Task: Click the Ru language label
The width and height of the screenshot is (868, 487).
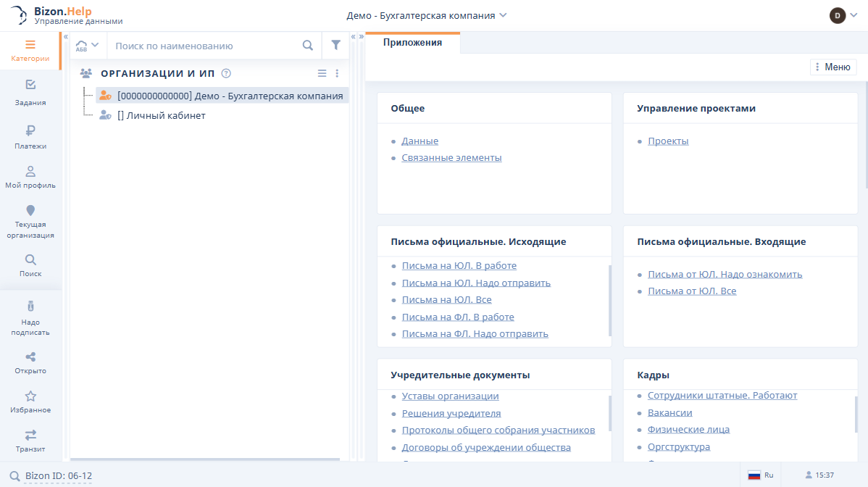Action: [x=769, y=475]
